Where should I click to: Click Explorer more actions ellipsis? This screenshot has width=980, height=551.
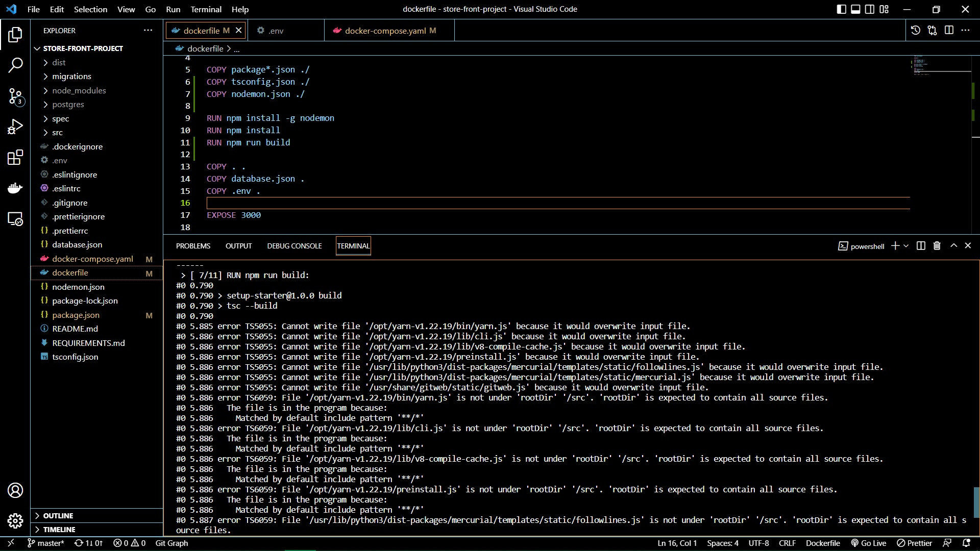(148, 31)
